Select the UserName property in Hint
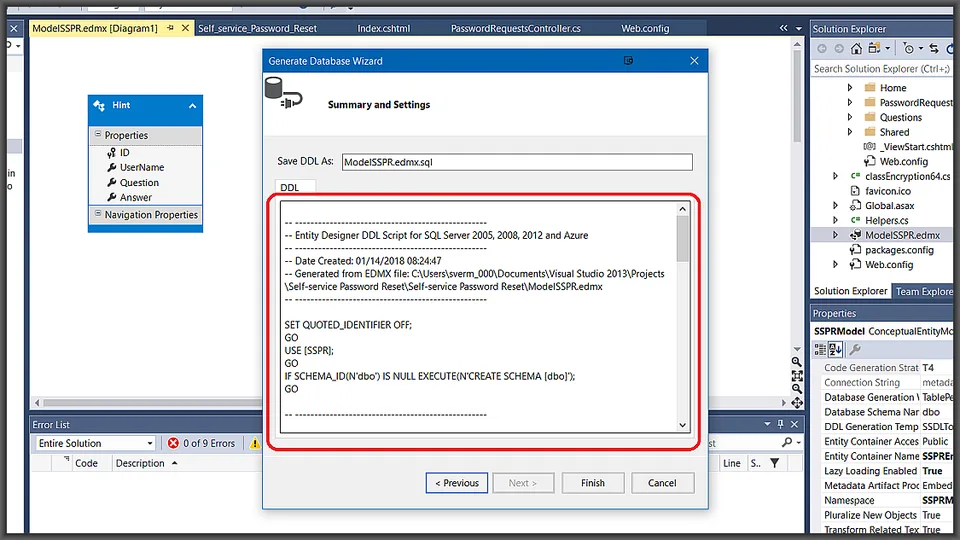960x540 pixels. pyautogui.click(x=142, y=167)
